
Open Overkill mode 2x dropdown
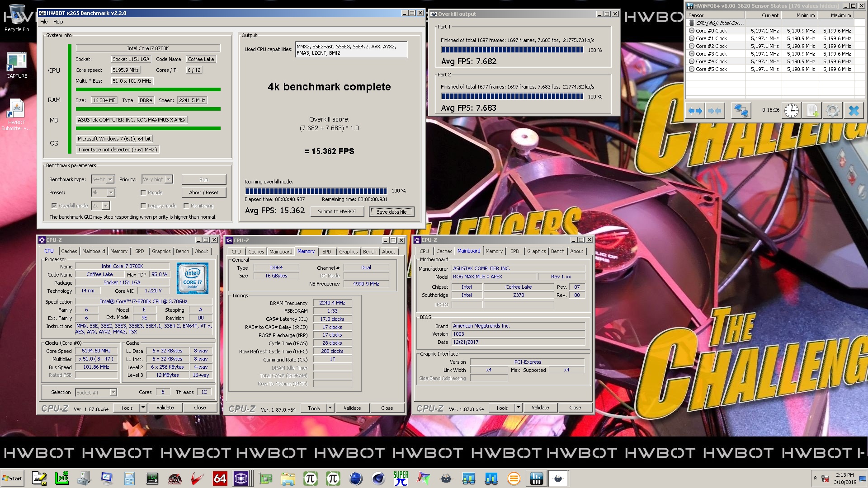105,206
